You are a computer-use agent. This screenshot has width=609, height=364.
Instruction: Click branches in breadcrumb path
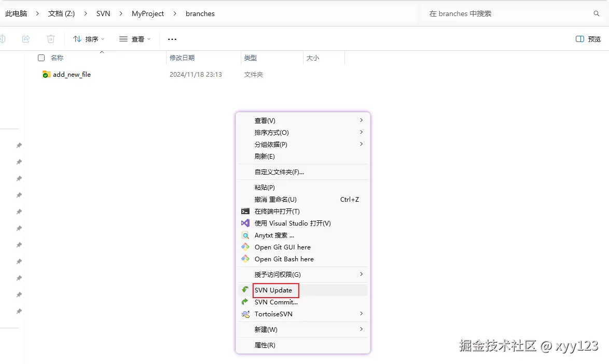[x=200, y=13]
